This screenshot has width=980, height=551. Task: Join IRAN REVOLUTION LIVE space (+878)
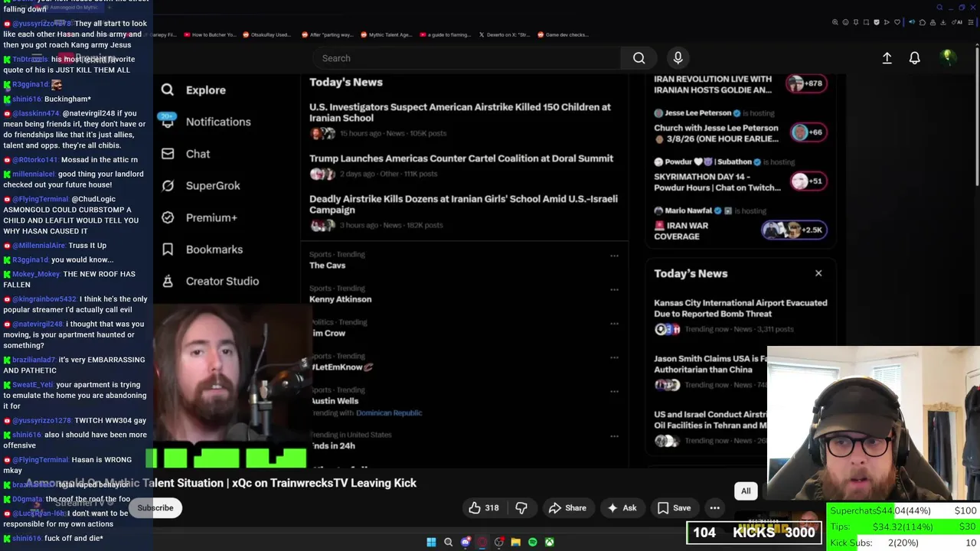tap(806, 83)
